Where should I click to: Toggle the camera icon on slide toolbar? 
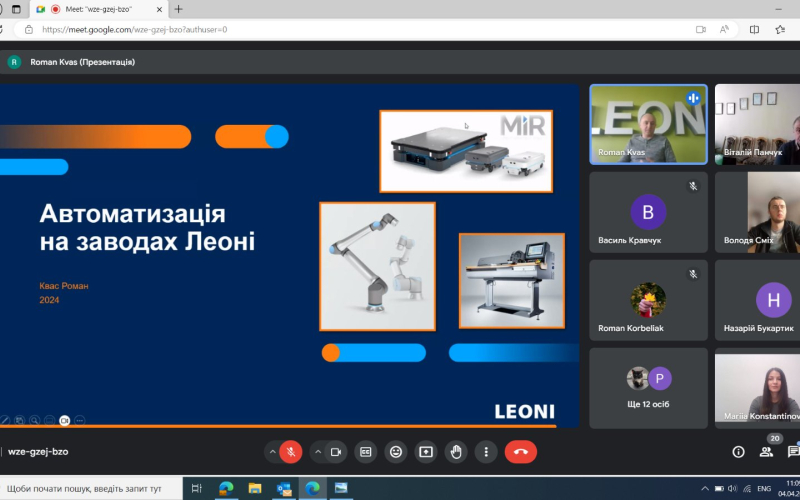[x=64, y=420]
